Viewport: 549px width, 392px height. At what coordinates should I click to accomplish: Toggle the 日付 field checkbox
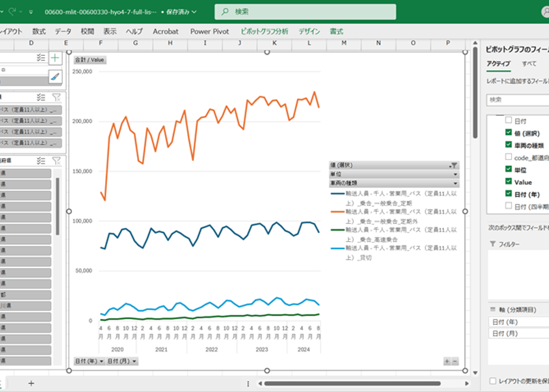pyautogui.click(x=509, y=120)
